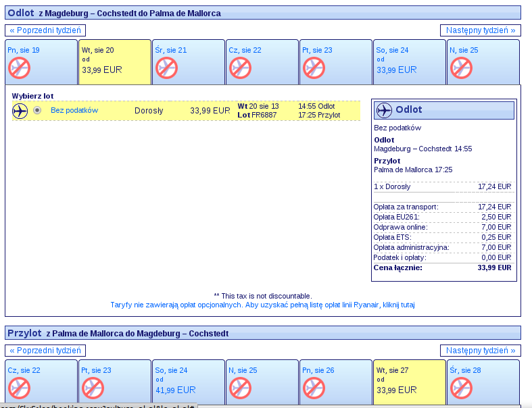Click Cena łącznie total label
Screen dimensions: 532x408
397,267
